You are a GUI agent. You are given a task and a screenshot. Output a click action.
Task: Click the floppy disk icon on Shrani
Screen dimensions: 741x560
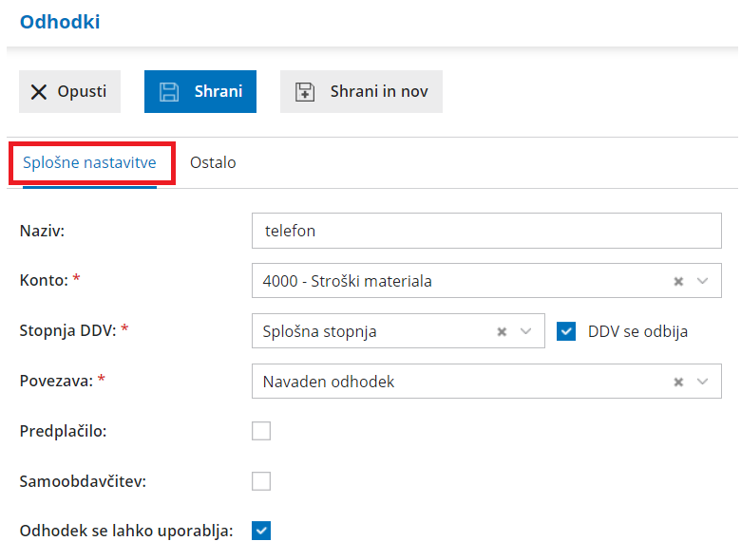(x=169, y=92)
